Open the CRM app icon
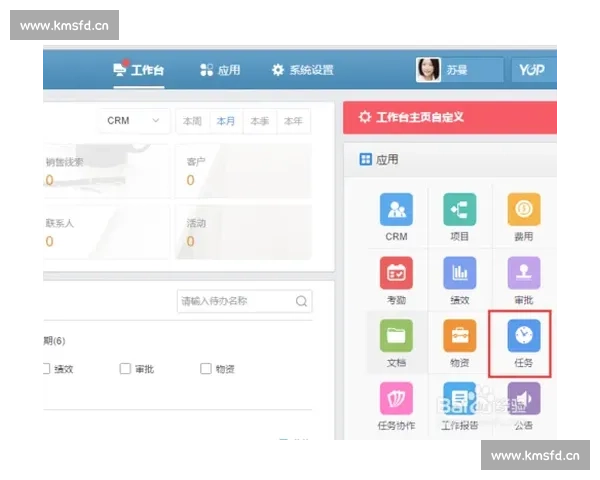 tap(396, 209)
